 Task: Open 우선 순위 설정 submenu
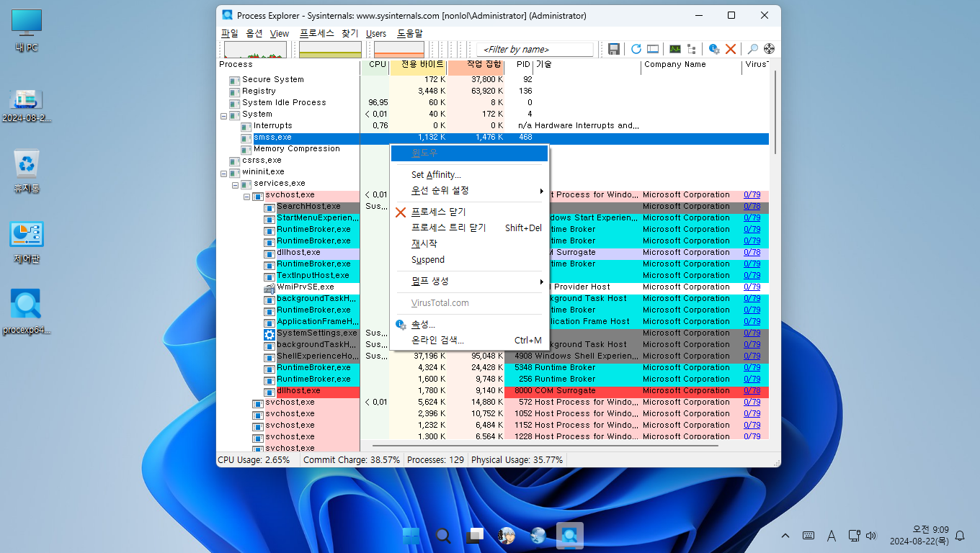(x=469, y=191)
